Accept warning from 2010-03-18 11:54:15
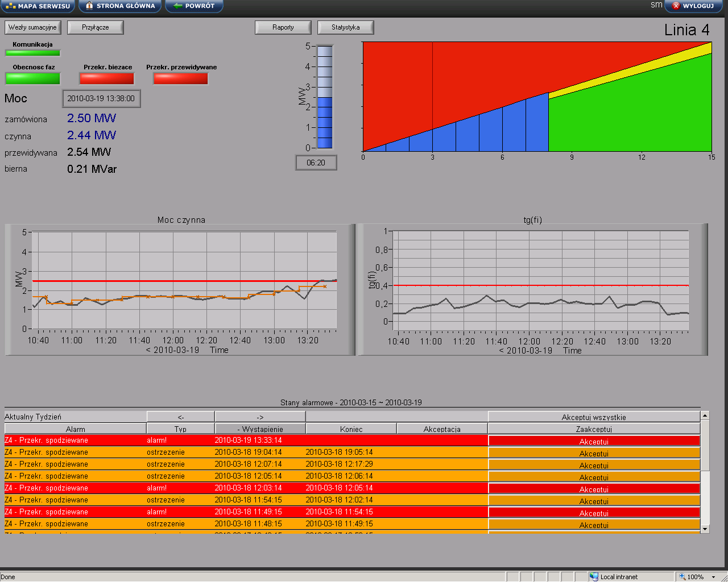Image resolution: width=728 pixels, height=582 pixels. tap(594, 501)
